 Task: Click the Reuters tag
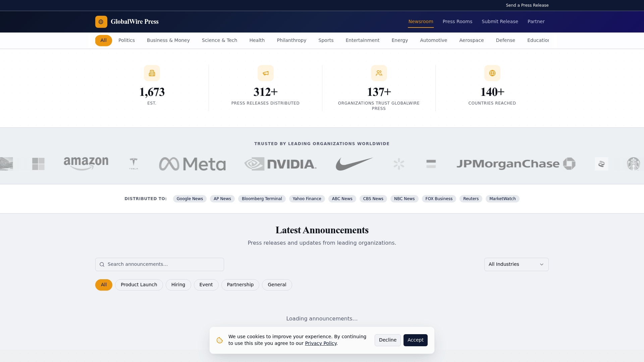point(471,199)
